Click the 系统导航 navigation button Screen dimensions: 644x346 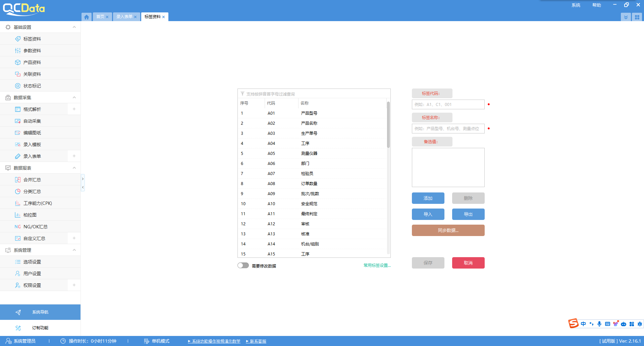tap(40, 312)
